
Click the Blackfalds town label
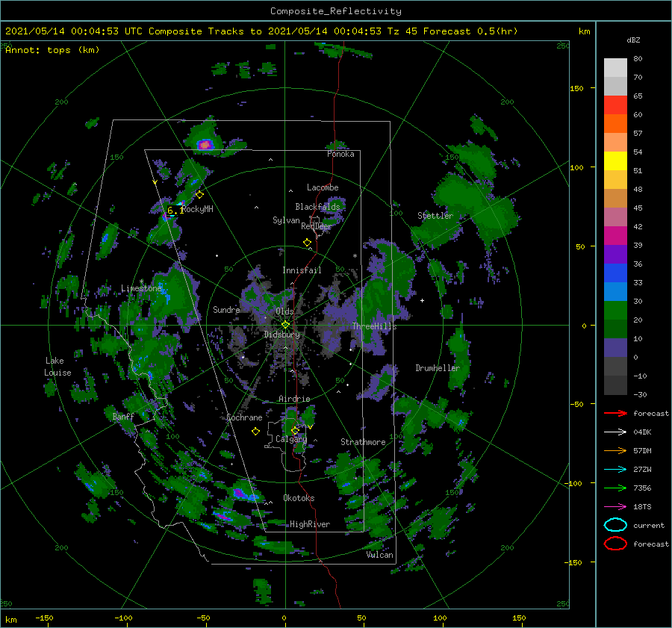click(x=317, y=207)
